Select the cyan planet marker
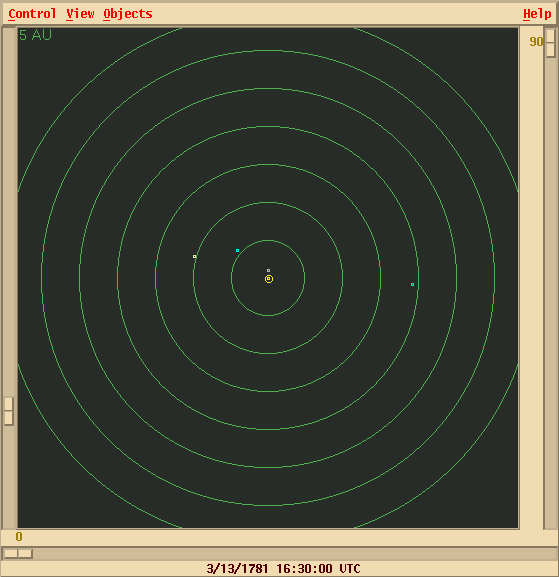This screenshot has width=559, height=577. point(237,251)
